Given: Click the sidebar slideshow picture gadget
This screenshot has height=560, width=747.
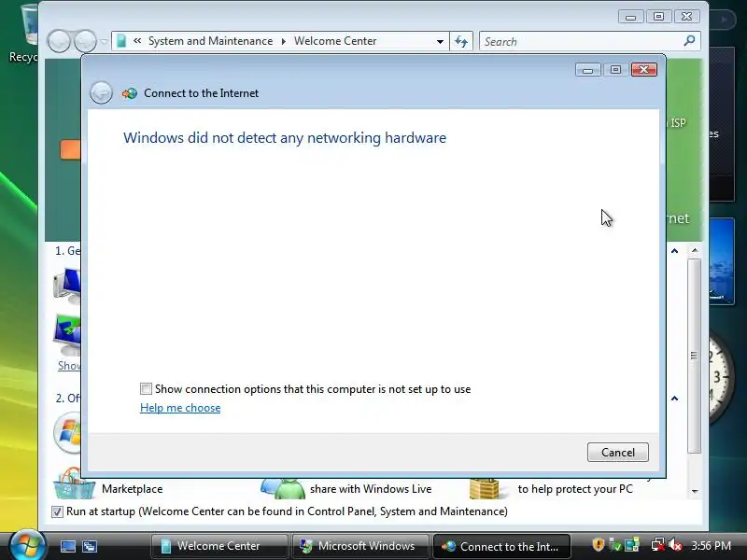Looking at the screenshot, I should (722, 261).
